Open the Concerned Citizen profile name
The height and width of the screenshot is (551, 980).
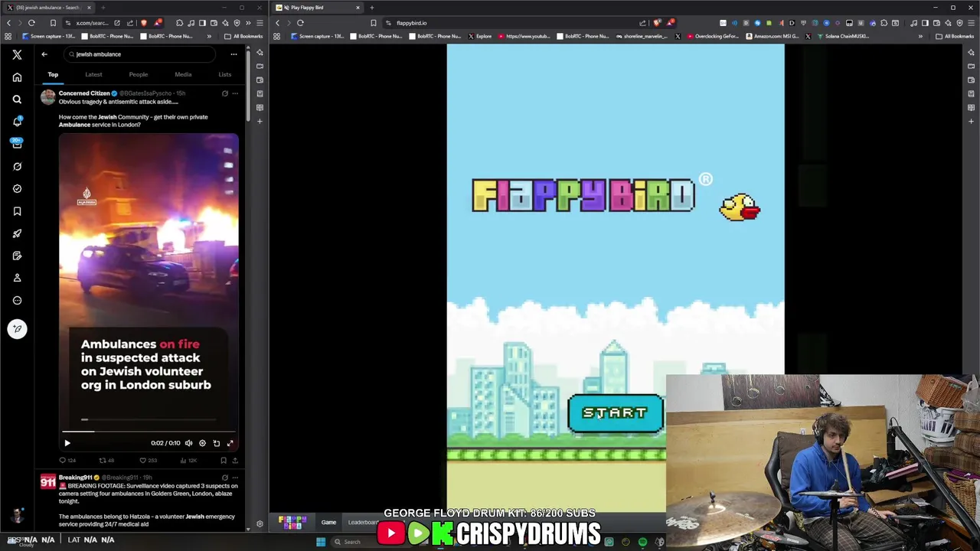click(x=84, y=93)
